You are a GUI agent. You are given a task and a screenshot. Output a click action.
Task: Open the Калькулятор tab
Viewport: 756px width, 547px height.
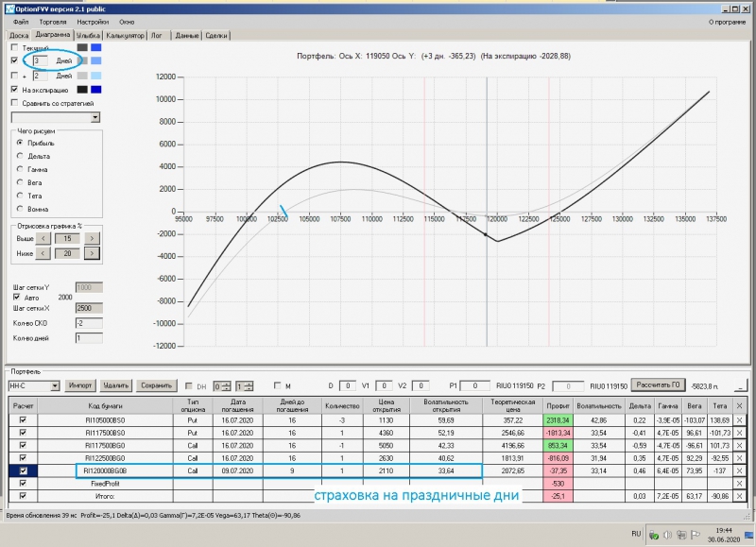coord(125,35)
